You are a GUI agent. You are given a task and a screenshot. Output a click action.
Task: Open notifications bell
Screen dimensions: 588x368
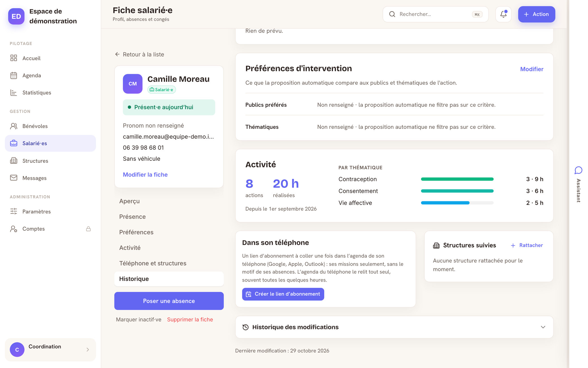click(x=503, y=14)
